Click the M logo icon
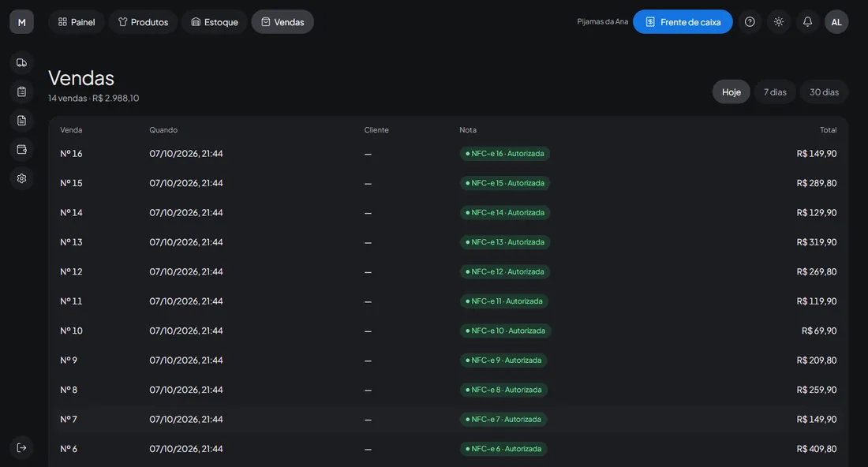 pyautogui.click(x=21, y=22)
